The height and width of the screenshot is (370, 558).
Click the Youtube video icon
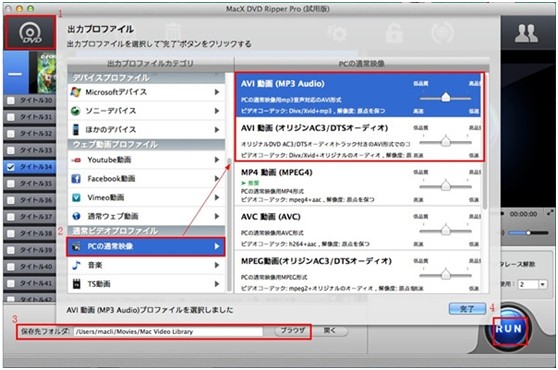[x=76, y=160]
